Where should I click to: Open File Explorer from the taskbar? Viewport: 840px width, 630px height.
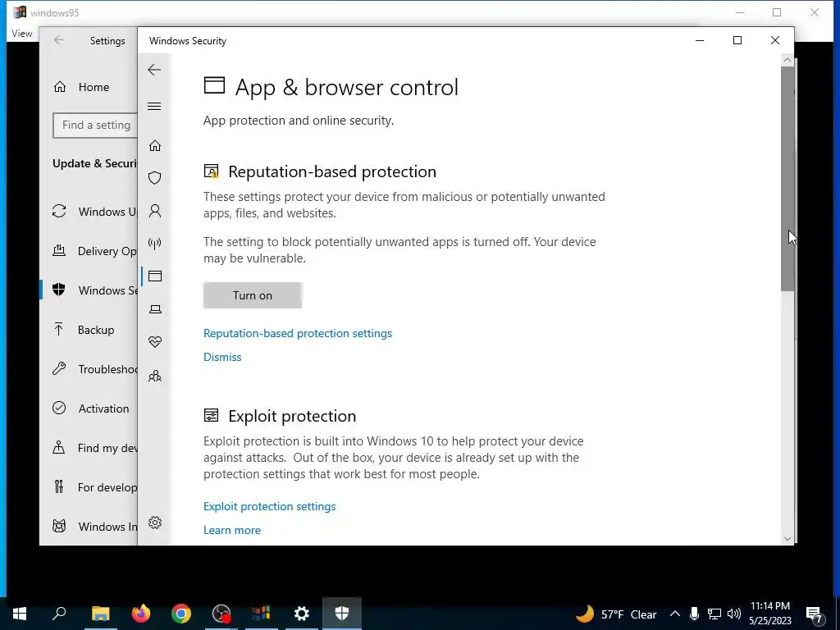click(100, 614)
